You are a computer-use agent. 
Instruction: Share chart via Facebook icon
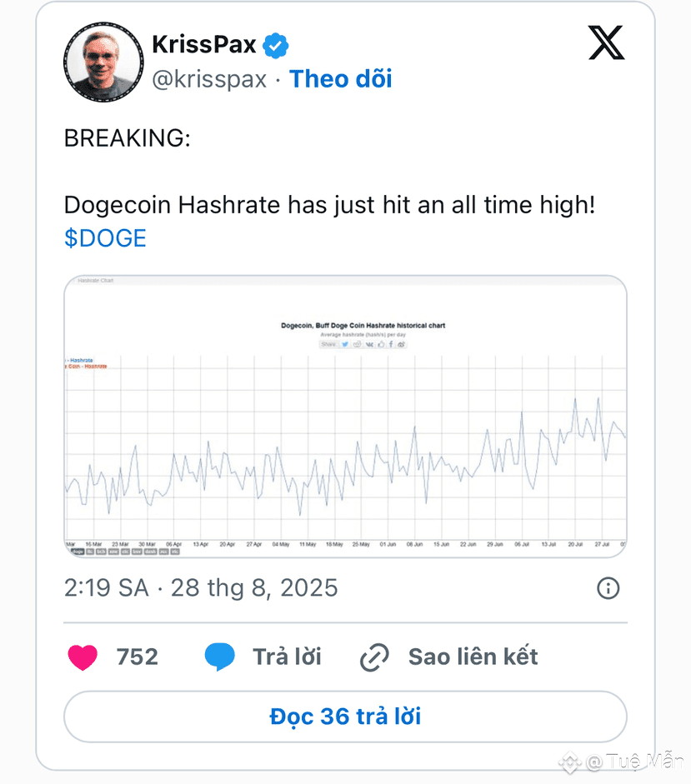[391, 344]
